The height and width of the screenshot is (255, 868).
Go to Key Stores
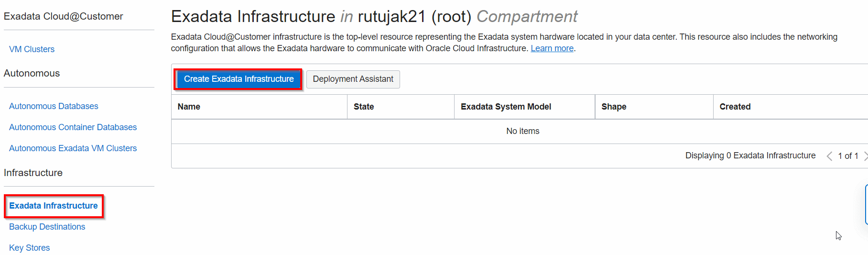point(29,248)
